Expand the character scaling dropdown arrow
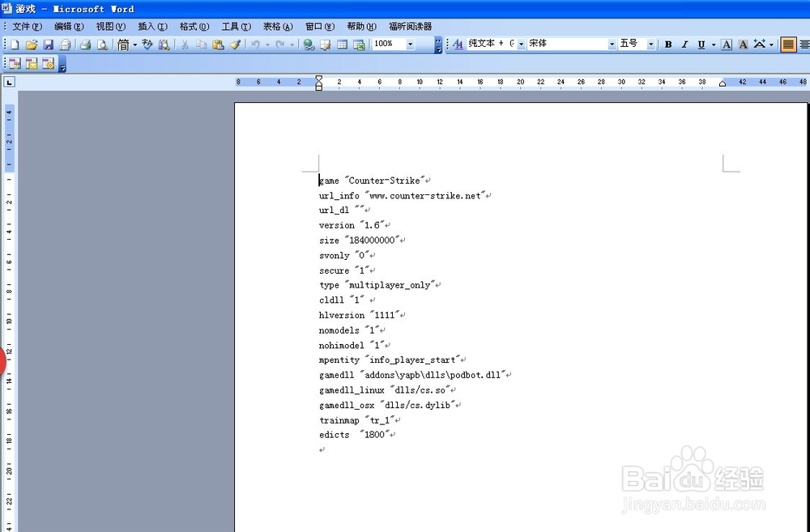810x532 pixels. [x=771, y=45]
